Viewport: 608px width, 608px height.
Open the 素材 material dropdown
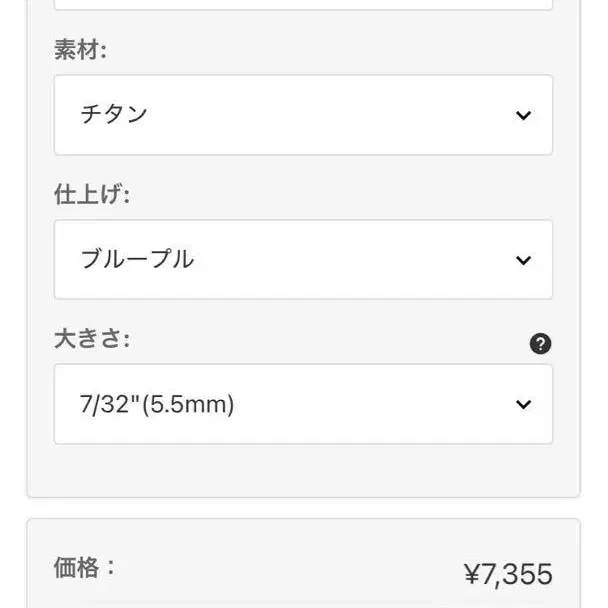point(303,115)
